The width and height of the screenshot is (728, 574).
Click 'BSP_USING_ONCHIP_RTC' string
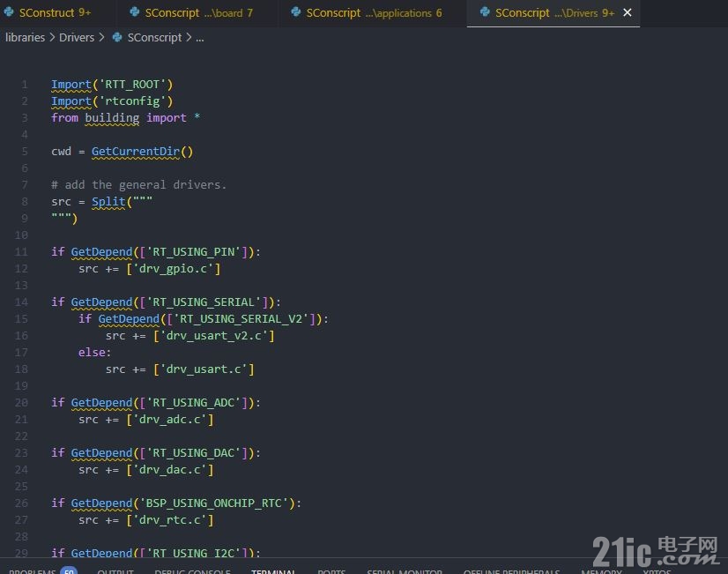(214, 503)
